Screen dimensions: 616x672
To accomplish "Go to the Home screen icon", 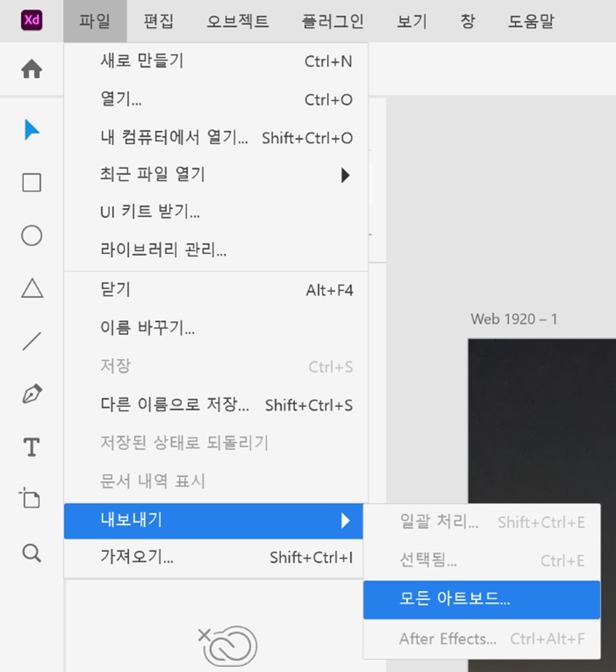I will pyautogui.click(x=31, y=69).
